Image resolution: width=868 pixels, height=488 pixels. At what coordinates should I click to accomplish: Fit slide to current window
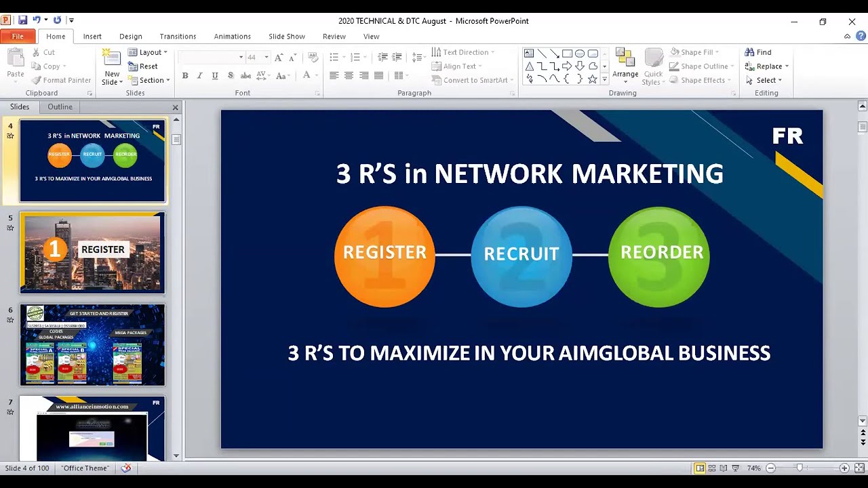(x=859, y=468)
